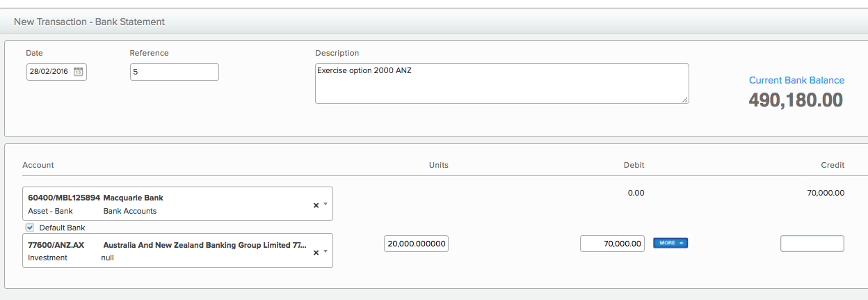Edit the Reference field containing 5
This screenshot has height=300, width=868.
pos(175,72)
